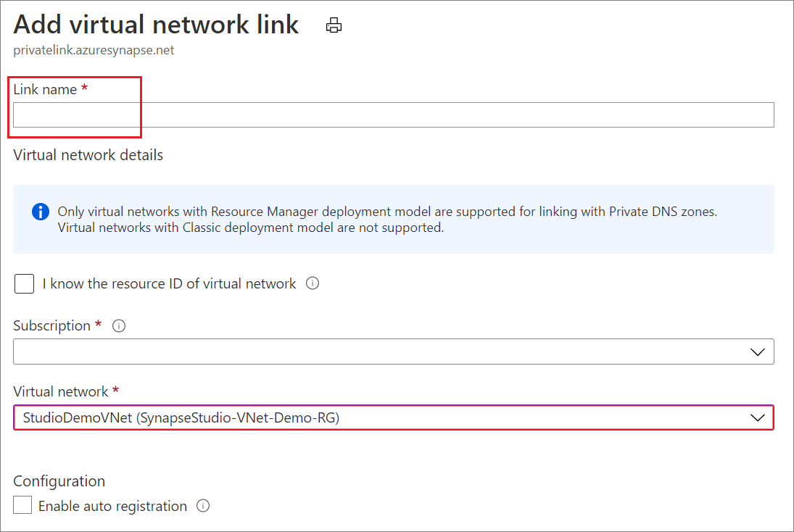
Task: Click the Virtual network details heading
Action: point(88,154)
